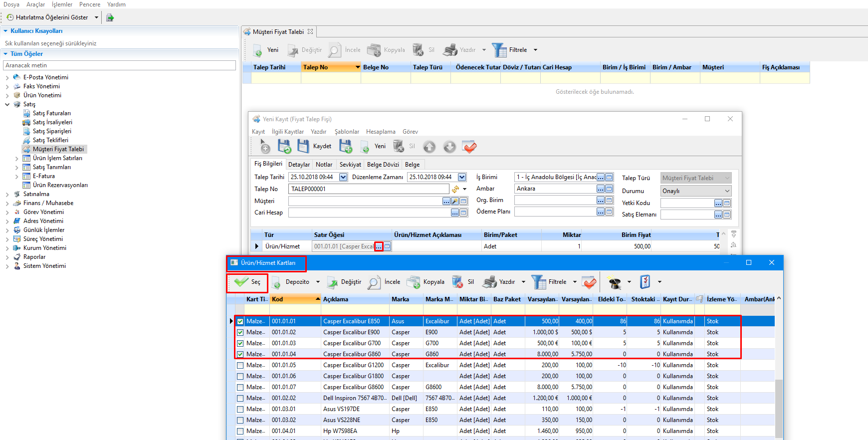This screenshot has height=440, width=868.
Task: Click the Talep No input field
Action: [x=368, y=189]
